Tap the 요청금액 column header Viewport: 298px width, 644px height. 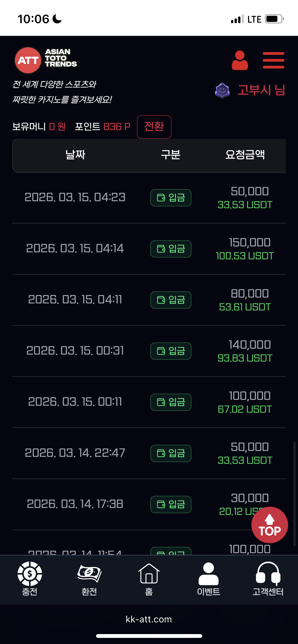point(245,155)
